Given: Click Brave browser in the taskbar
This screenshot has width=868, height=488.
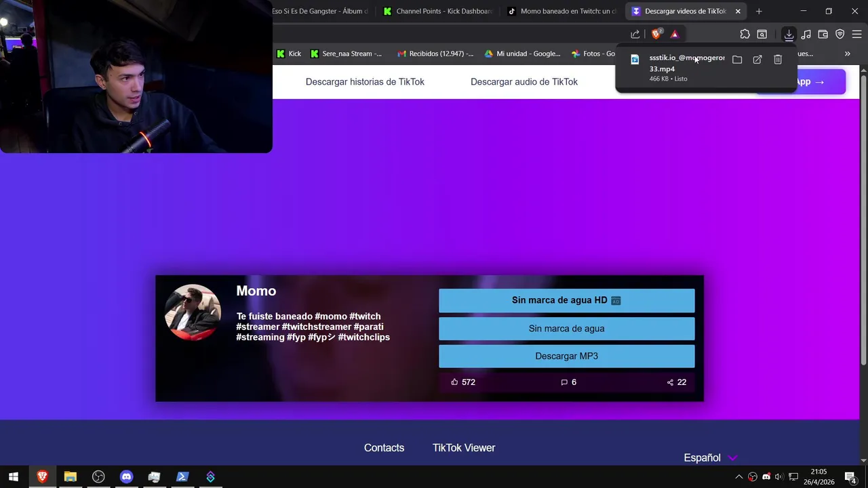Looking at the screenshot, I should coord(42,476).
